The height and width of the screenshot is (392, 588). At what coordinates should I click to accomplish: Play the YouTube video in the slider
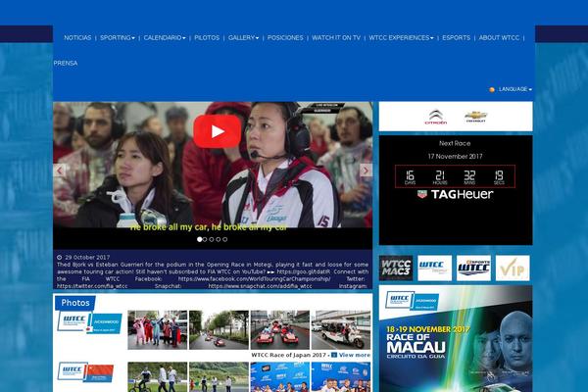coord(218,131)
